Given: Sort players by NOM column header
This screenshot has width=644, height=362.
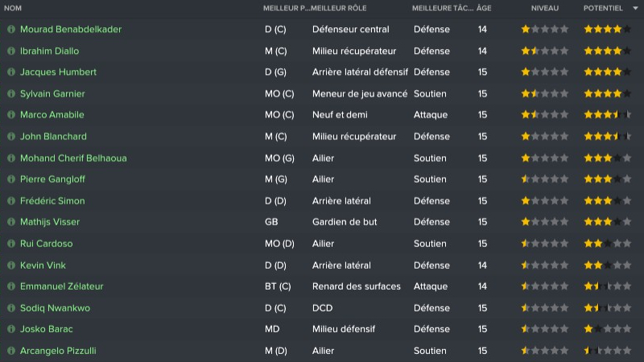Looking at the screenshot, I should tap(15, 8).
